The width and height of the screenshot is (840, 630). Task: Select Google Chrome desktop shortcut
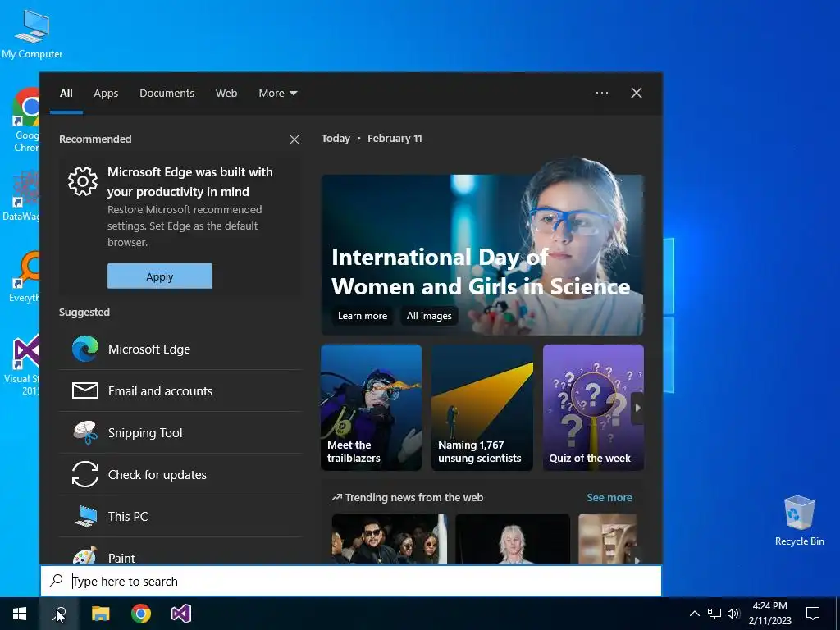coord(25,120)
